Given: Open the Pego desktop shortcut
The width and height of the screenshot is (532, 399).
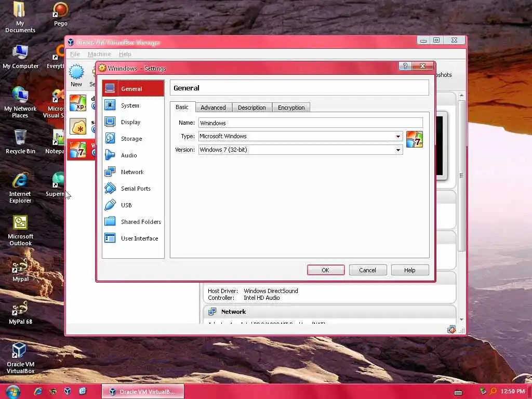Looking at the screenshot, I should (x=60, y=14).
